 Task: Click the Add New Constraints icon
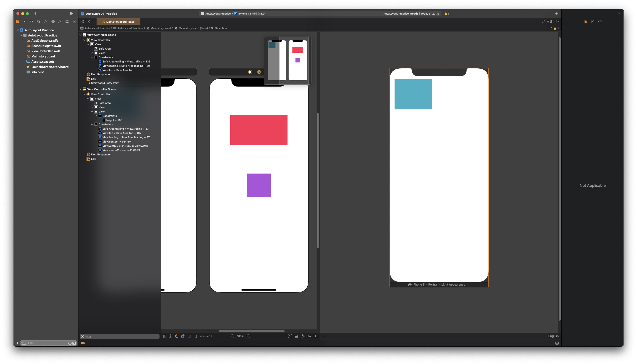coord(303,336)
